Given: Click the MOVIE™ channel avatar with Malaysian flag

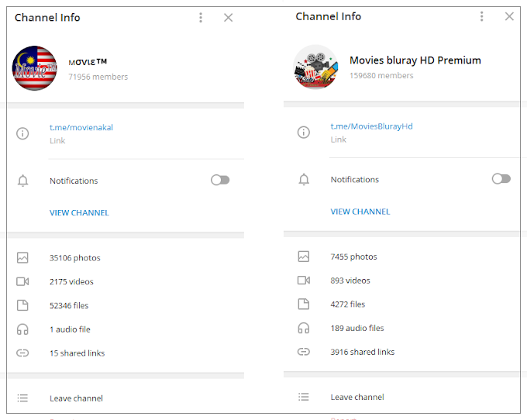Looking at the screenshot, I should (35, 68).
